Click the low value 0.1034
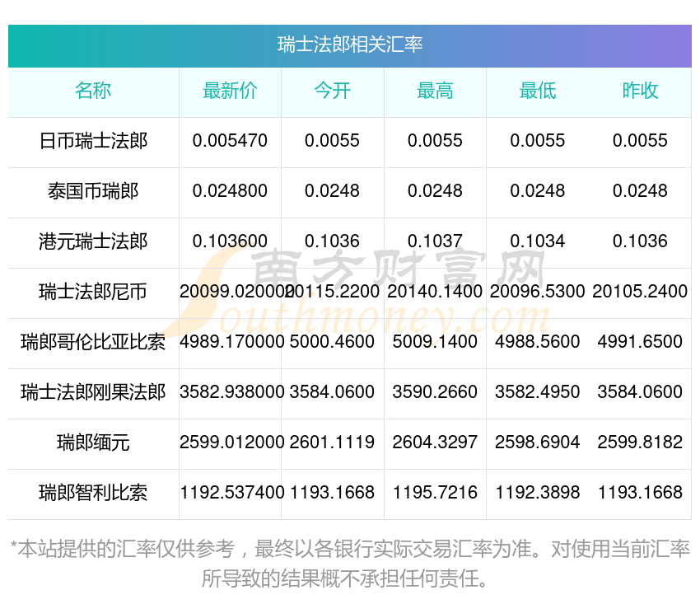Screen dimensions: 700x604 click(538, 241)
